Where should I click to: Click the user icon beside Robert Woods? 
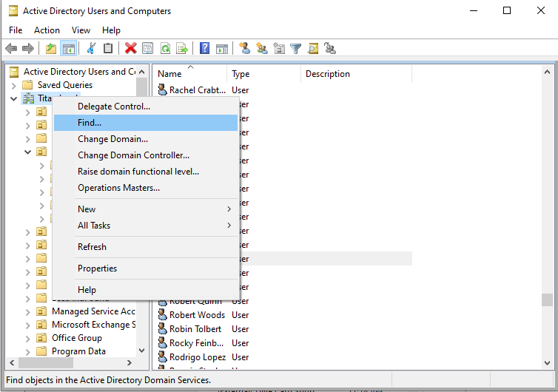coord(162,315)
